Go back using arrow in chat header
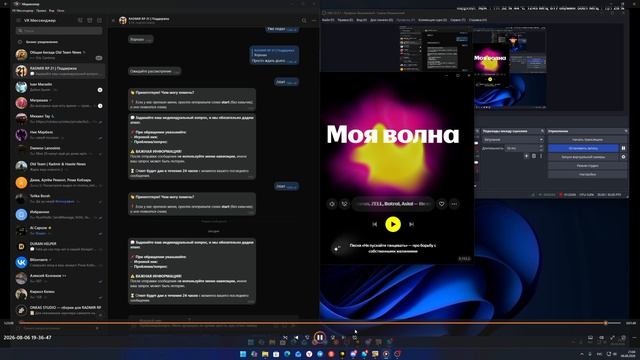 (x=113, y=20)
